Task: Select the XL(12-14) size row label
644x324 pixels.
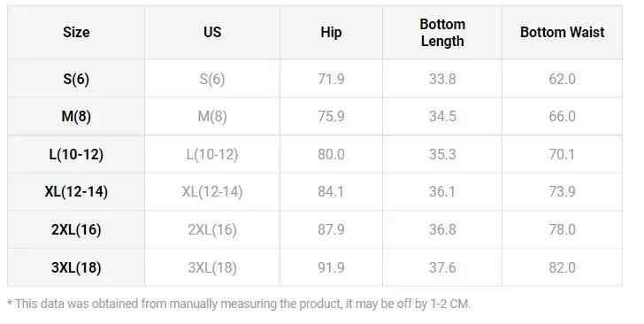Action: tap(76, 191)
